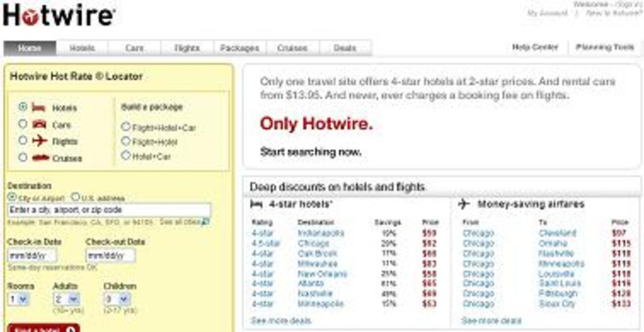Click the Check-out Date field
Screen dimensions: 644x332
[x=110, y=256]
